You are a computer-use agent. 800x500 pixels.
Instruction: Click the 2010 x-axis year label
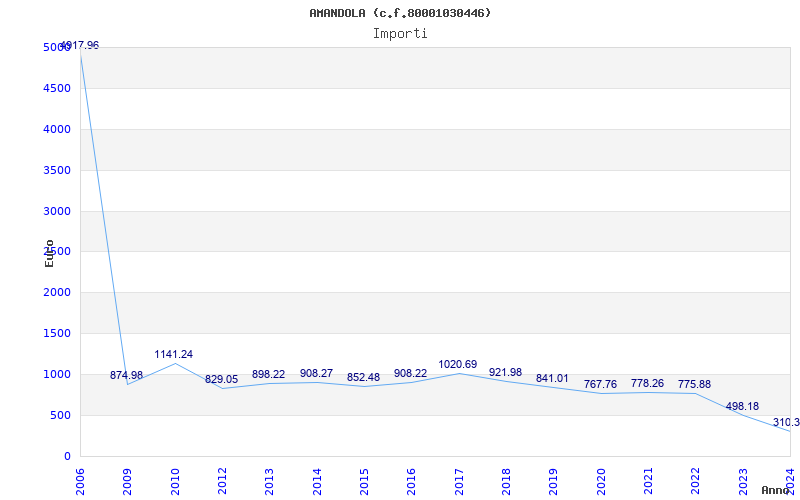point(175,482)
